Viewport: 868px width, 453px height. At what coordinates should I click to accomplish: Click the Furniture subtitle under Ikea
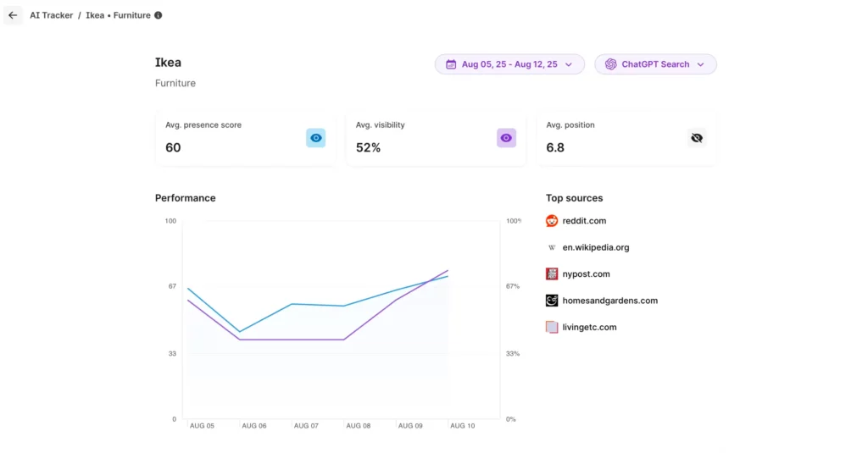coord(175,83)
